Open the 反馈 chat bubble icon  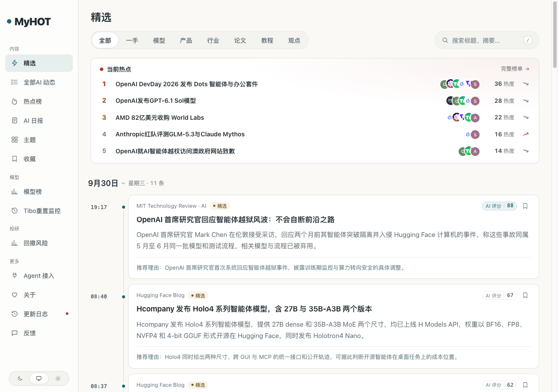(14, 333)
